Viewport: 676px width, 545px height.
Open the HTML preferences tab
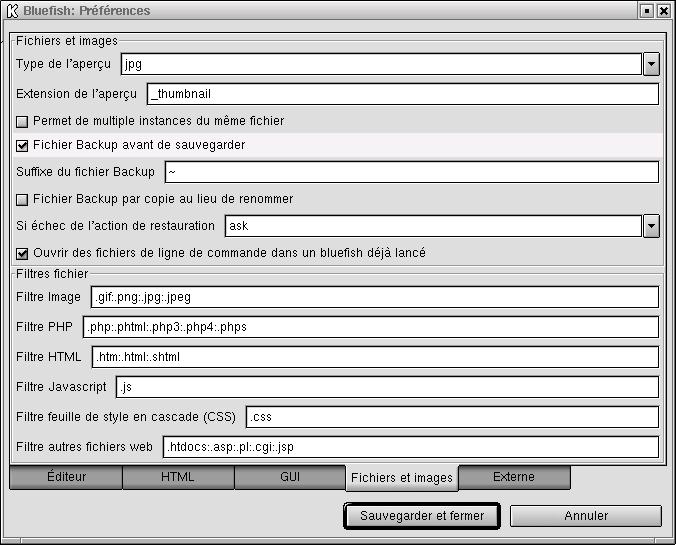tap(178, 478)
